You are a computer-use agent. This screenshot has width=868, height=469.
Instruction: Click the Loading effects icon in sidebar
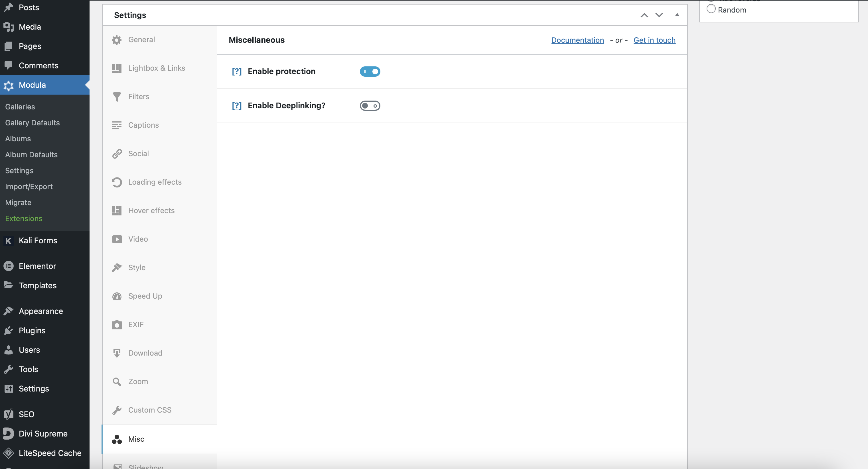tap(116, 182)
